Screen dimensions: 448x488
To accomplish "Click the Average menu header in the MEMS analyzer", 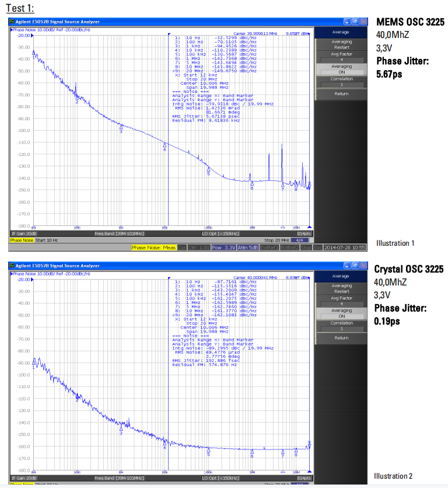I will pos(341,32).
